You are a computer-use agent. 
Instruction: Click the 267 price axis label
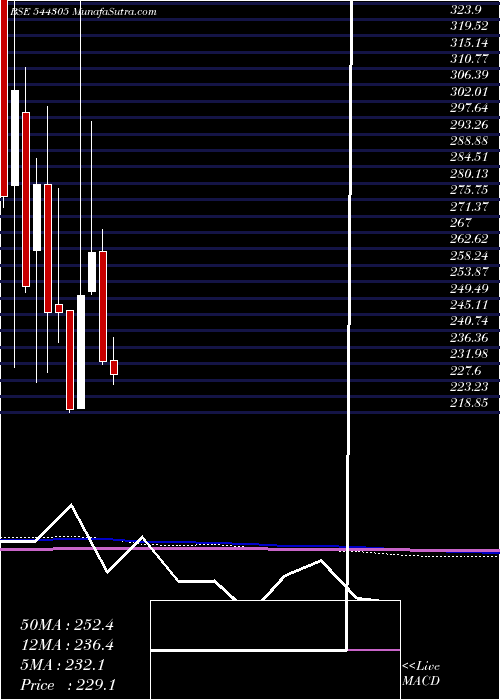click(460, 222)
